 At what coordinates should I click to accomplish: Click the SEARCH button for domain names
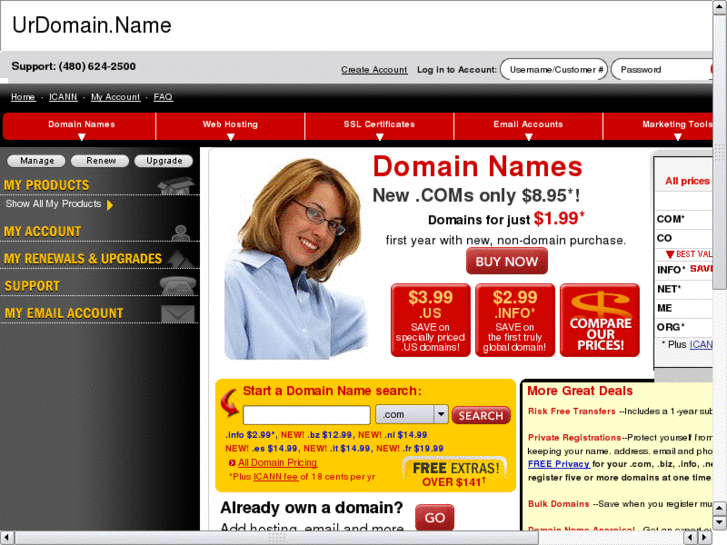point(481,416)
